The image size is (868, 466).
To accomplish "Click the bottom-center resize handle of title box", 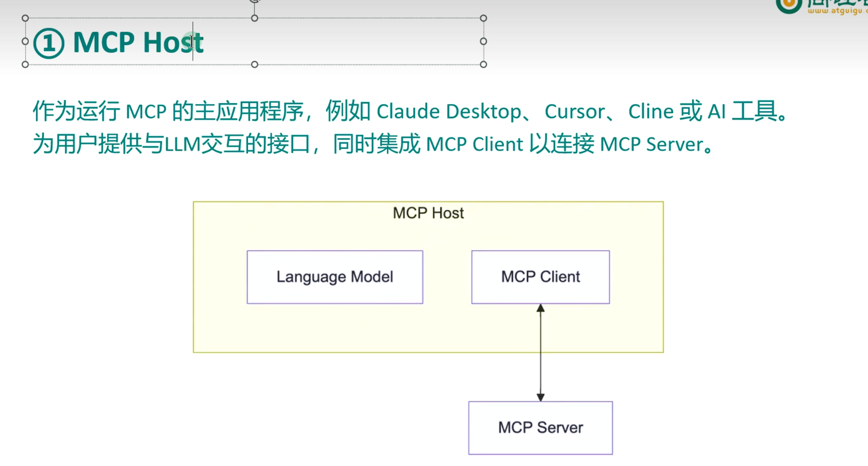I will click(x=255, y=64).
